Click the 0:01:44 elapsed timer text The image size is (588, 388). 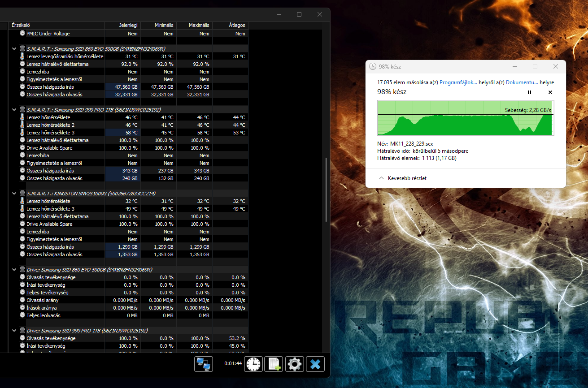(x=233, y=364)
